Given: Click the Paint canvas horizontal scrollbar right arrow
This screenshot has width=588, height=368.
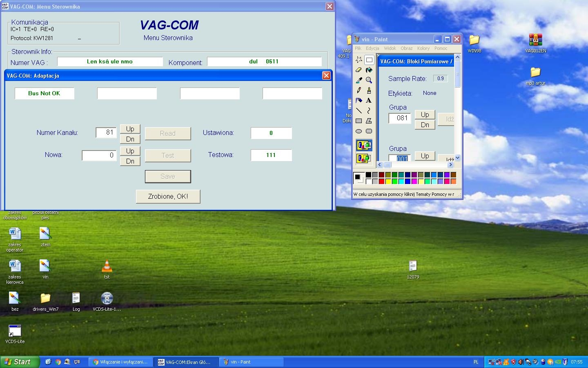Looking at the screenshot, I should coord(450,165).
